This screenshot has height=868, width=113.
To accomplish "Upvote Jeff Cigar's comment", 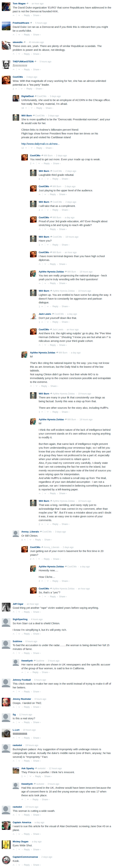I will click(14, 612).
